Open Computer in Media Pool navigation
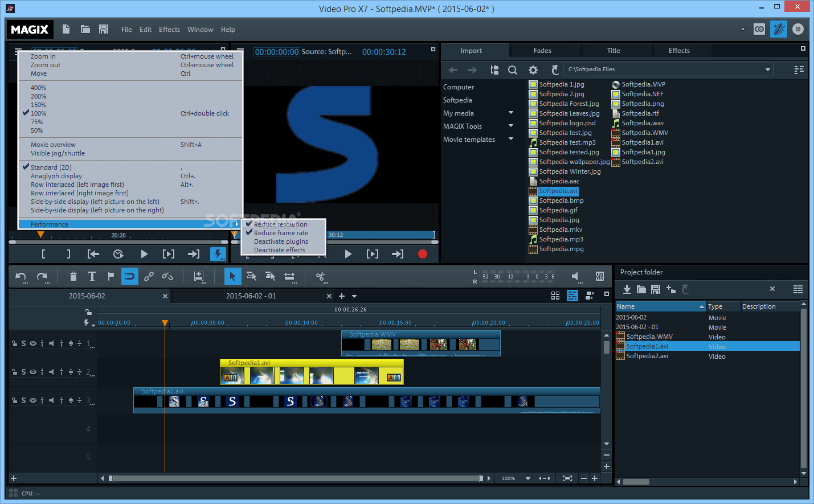Image resolution: width=814 pixels, height=504 pixels. tap(459, 87)
